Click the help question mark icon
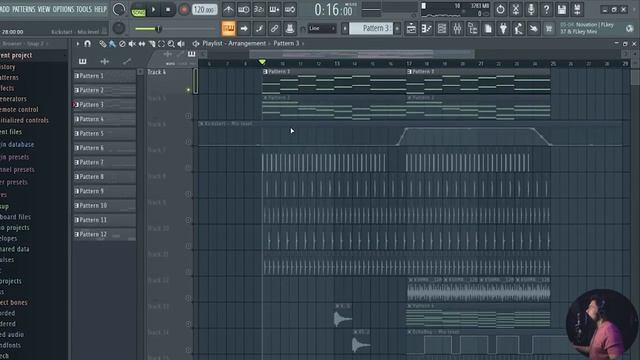The height and width of the screenshot is (360, 640). (547, 9)
